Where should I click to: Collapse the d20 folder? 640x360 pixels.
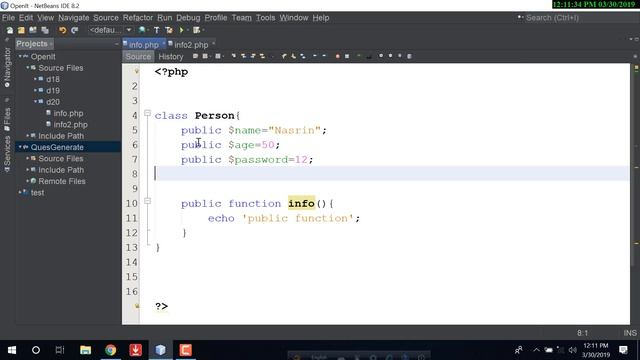pyautogui.click(x=36, y=101)
